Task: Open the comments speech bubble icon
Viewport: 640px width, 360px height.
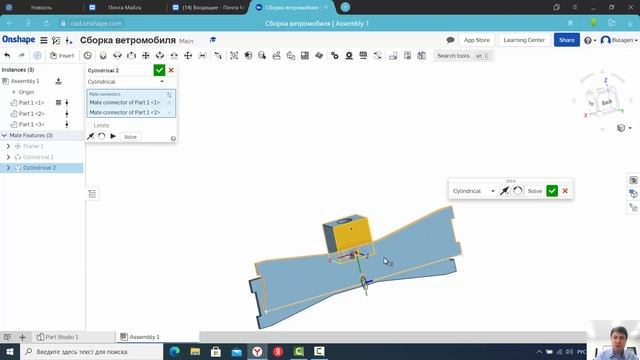Action: pos(450,40)
